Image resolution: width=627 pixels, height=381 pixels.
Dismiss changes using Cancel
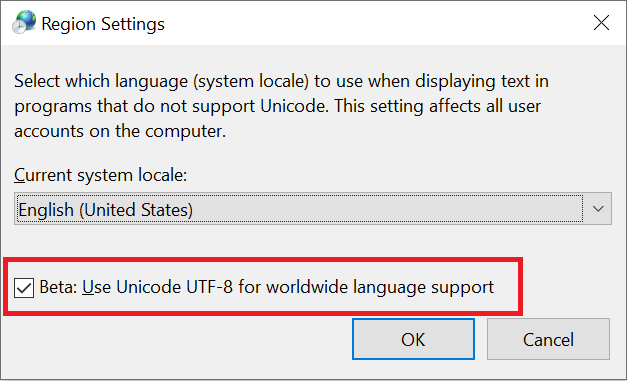548,339
